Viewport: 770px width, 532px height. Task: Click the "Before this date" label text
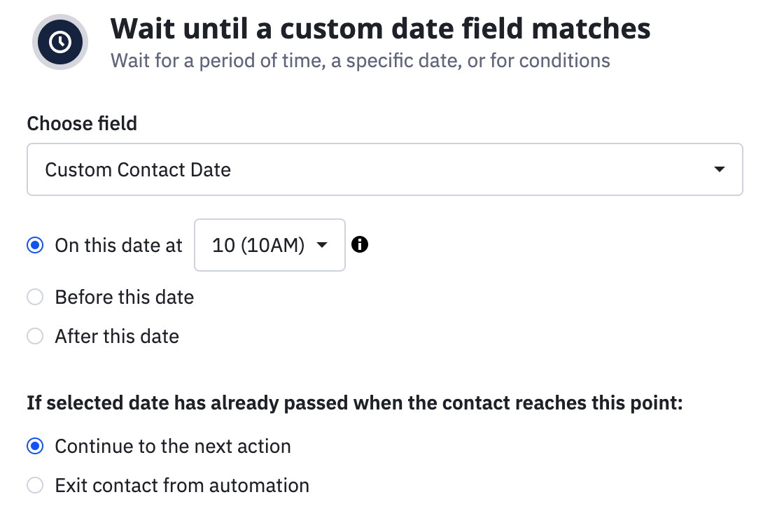pos(125,297)
